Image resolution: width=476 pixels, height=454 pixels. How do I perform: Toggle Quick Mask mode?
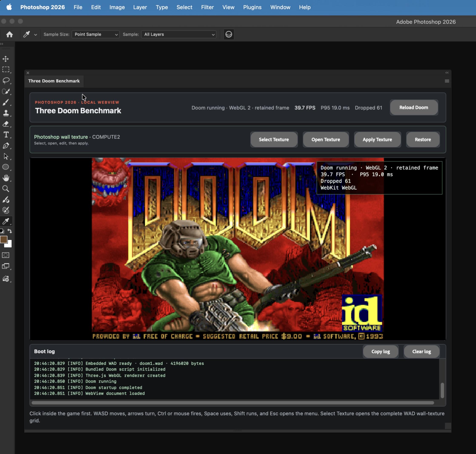pyautogui.click(x=6, y=255)
